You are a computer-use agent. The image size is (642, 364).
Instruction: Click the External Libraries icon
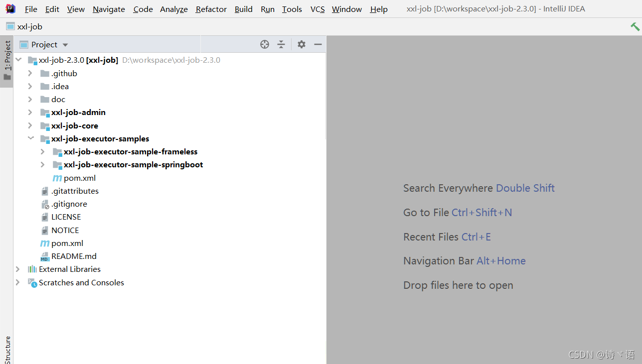click(x=32, y=269)
